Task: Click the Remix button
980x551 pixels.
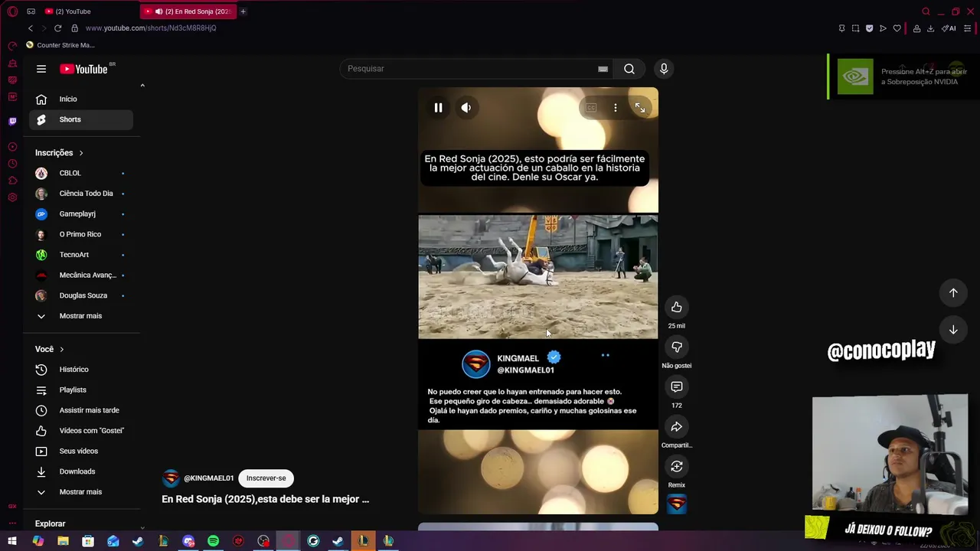Action: (x=677, y=467)
